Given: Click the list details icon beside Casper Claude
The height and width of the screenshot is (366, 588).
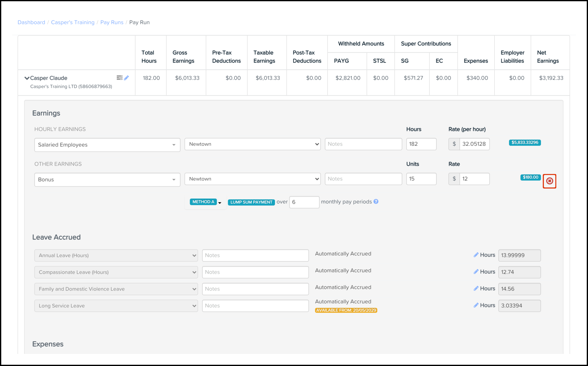Looking at the screenshot, I should (x=119, y=77).
